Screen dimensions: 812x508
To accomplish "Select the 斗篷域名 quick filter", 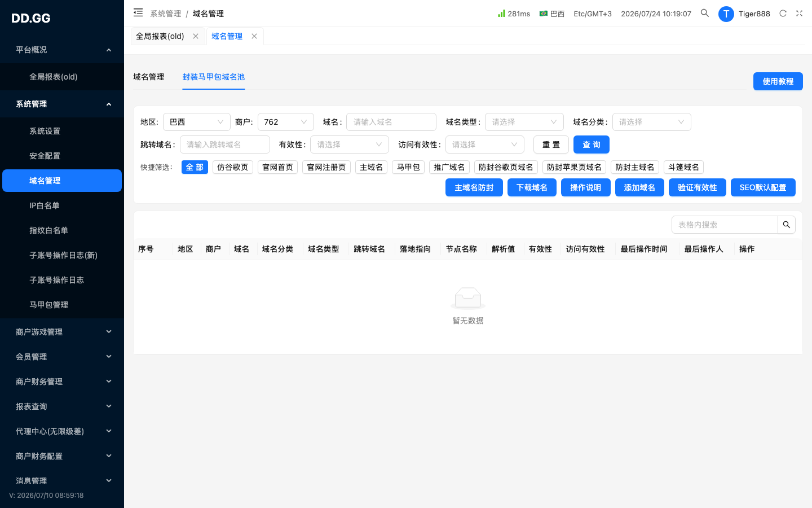I will [683, 167].
